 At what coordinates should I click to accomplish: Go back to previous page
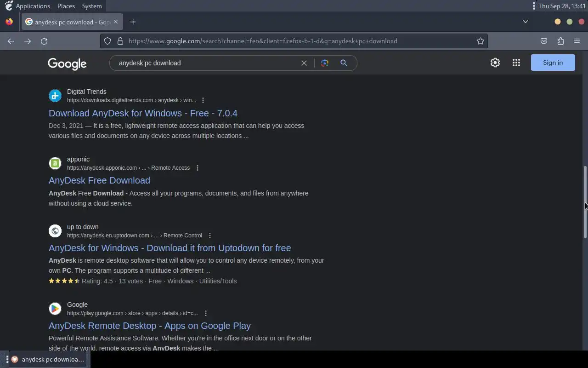(11, 41)
